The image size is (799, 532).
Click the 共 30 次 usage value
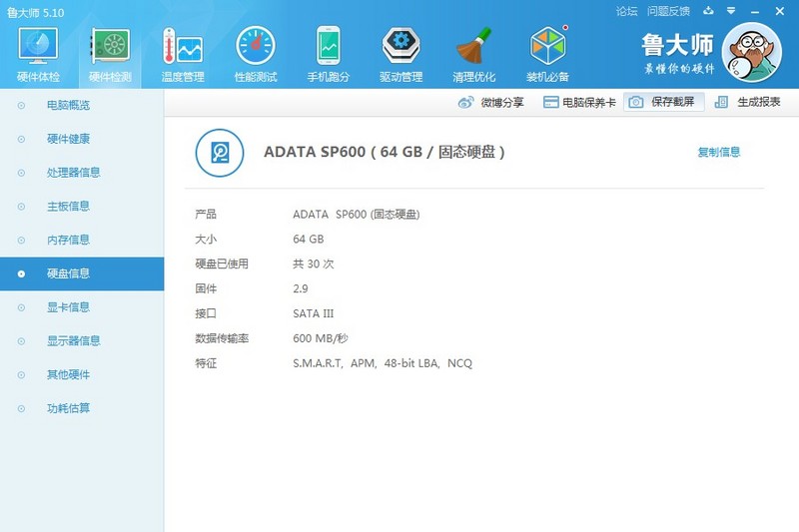coord(314,264)
